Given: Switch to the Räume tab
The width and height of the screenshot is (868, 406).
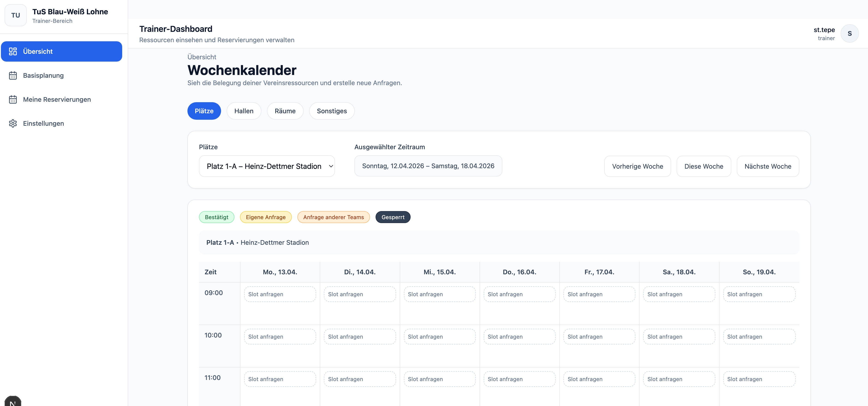Looking at the screenshot, I should click(285, 111).
